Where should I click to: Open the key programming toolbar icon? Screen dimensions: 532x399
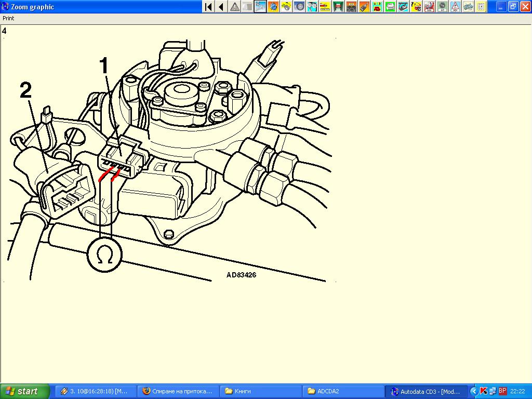(364, 7)
